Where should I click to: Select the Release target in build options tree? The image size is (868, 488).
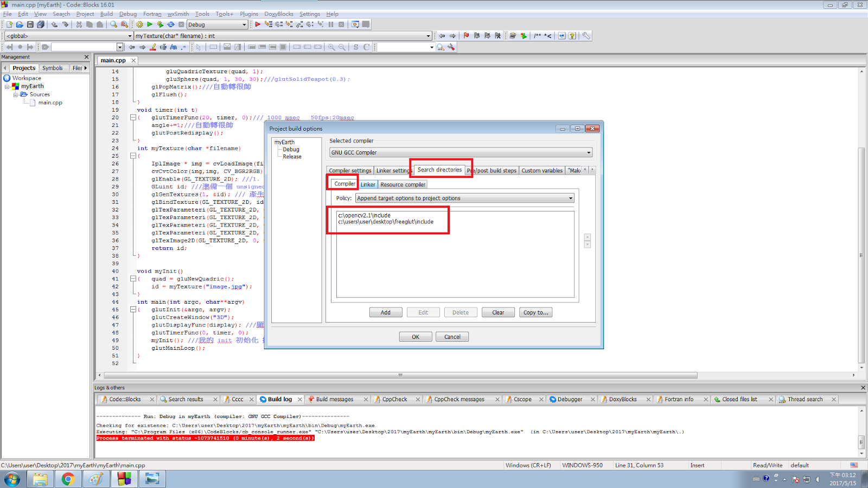[292, 157]
